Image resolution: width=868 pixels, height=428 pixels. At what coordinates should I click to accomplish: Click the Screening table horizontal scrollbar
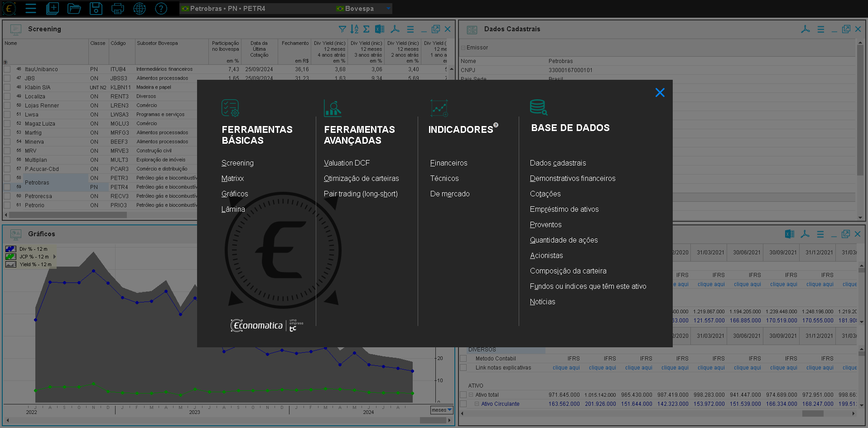point(68,215)
